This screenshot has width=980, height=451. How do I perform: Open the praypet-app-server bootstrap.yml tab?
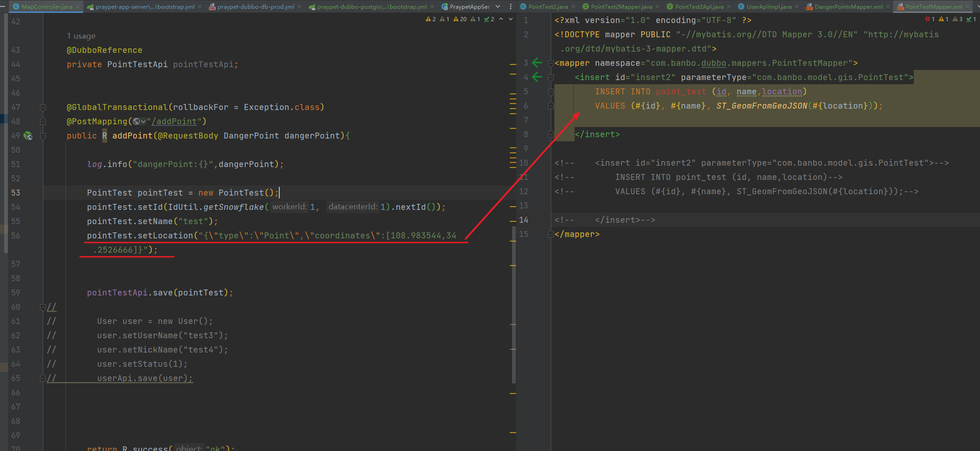point(144,6)
